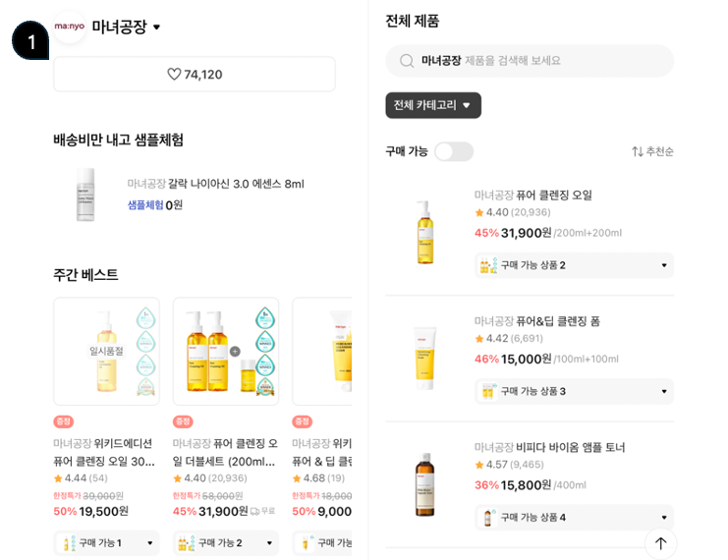Viewport: 728px width, 560px height.
Task: Expand 구매 가능 상품 3 options
Action: tap(574, 391)
